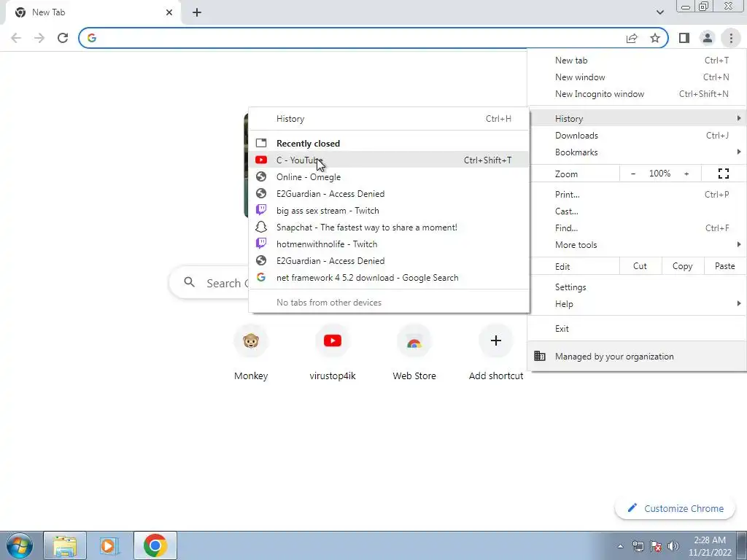Click Add shortcut tile

[x=496, y=354]
